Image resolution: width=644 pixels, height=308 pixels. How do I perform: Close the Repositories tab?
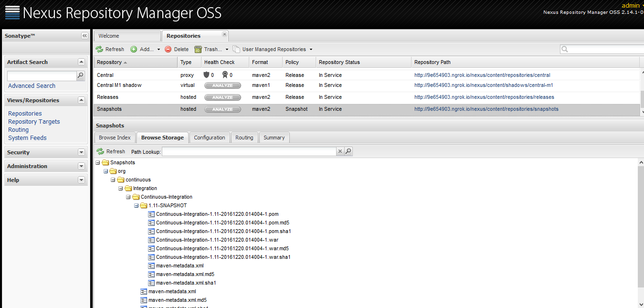[225, 34]
